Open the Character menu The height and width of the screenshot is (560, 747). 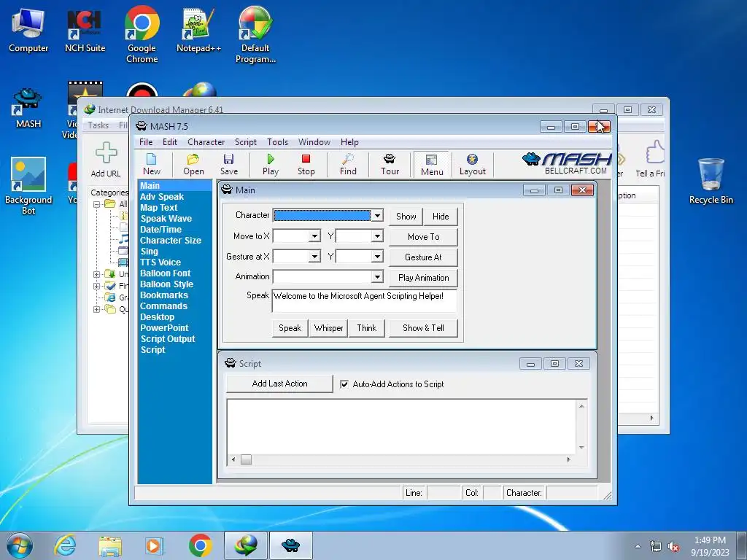click(206, 142)
